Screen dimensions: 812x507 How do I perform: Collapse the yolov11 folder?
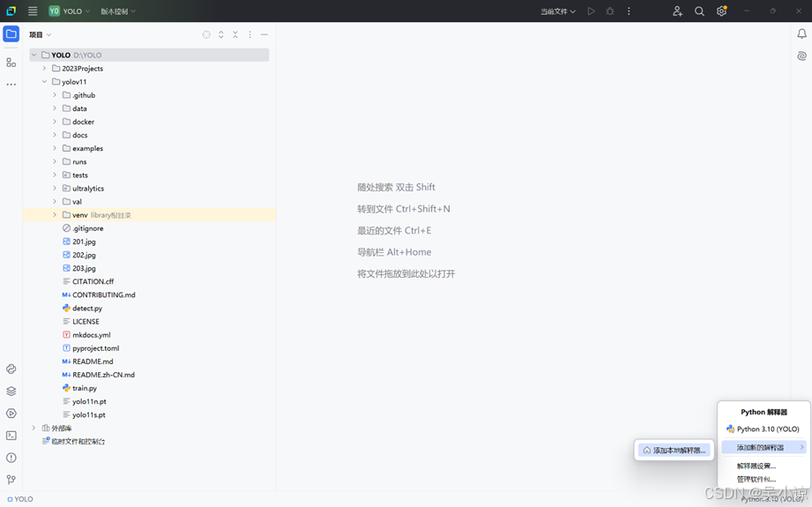pos(44,82)
